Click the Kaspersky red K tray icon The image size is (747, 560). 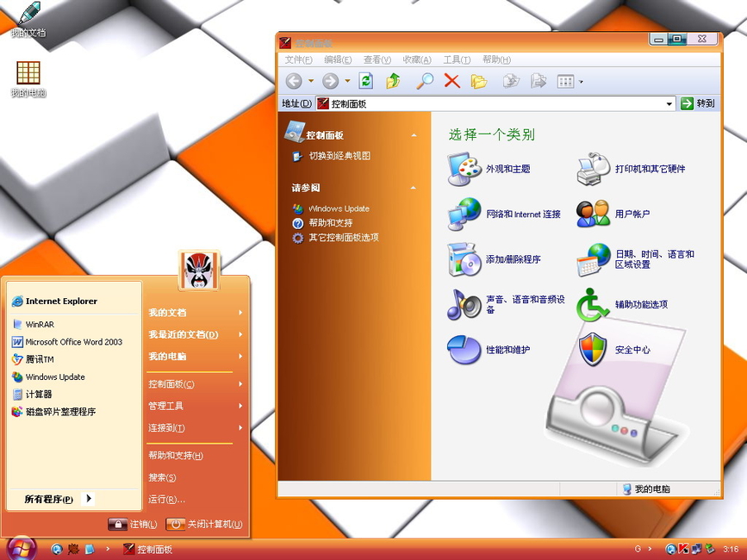682,549
